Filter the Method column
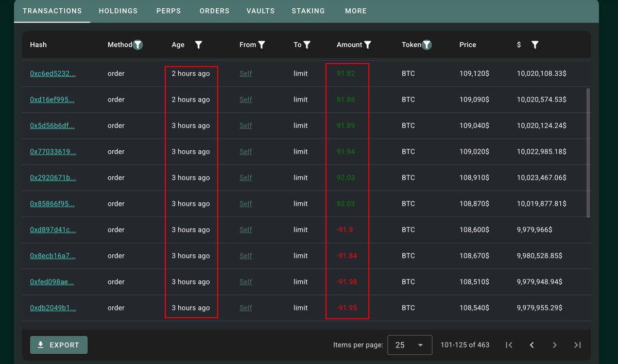Viewport: 618px width, 364px height. point(138,45)
